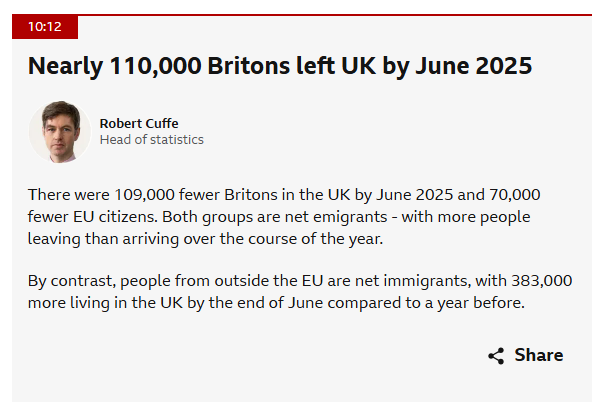Click the 'Head of statistics' subtitle
Image resolution: width=603 pixels, height=415 pixels.
click(x=151, y=140)
